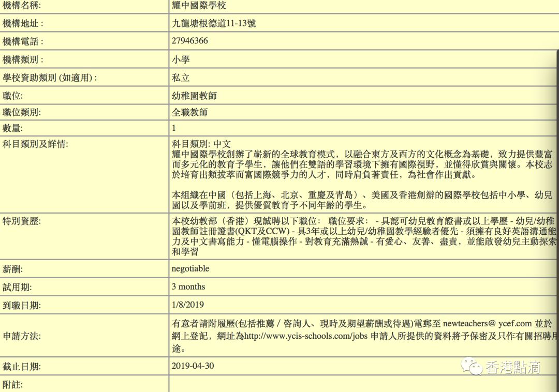This screenshot has height=392, width=559.
Task: Select the value 小學
Action: pyautogui.click(x=181, y=59)
